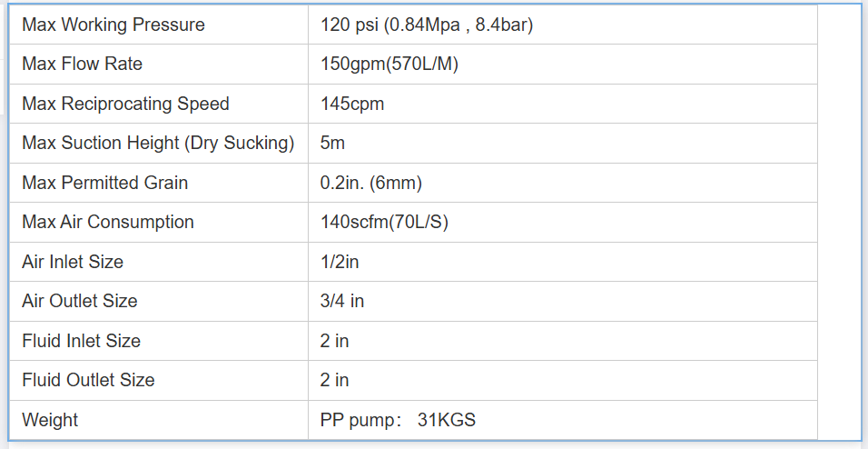Click the Fluid Outlet Size label
The image size is (868, 449).
coord(88,380)
